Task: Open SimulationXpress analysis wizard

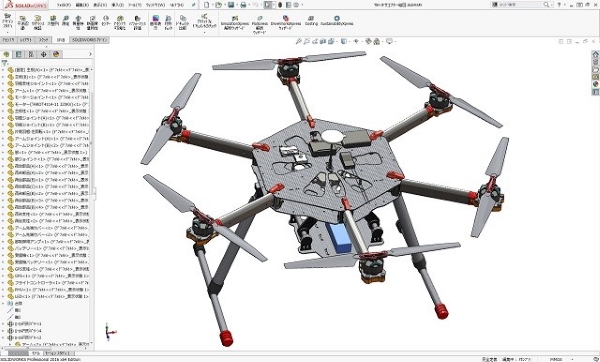Action: [x=235, y=23]
